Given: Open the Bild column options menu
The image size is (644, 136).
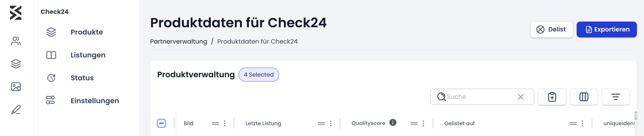Looking at the screenshot, I should (x=225, y=123).
